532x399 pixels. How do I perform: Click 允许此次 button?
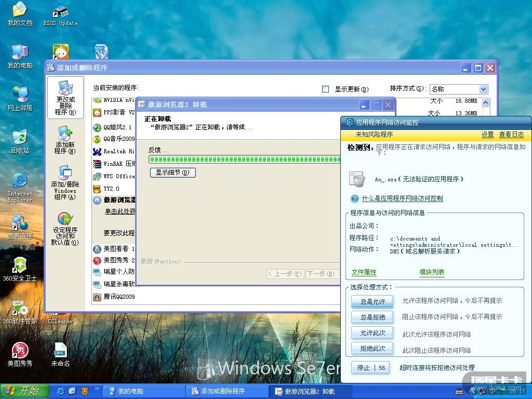[x=373, y=333]
